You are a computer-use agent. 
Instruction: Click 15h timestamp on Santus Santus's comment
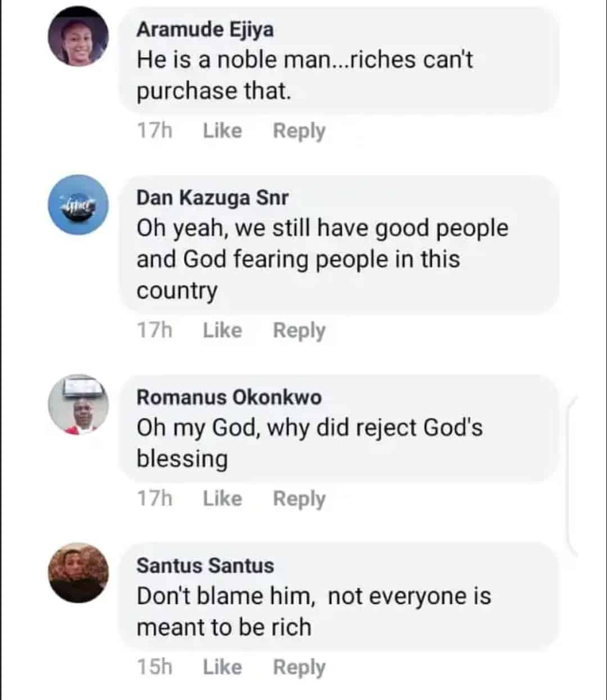click(x=155, y=667)
